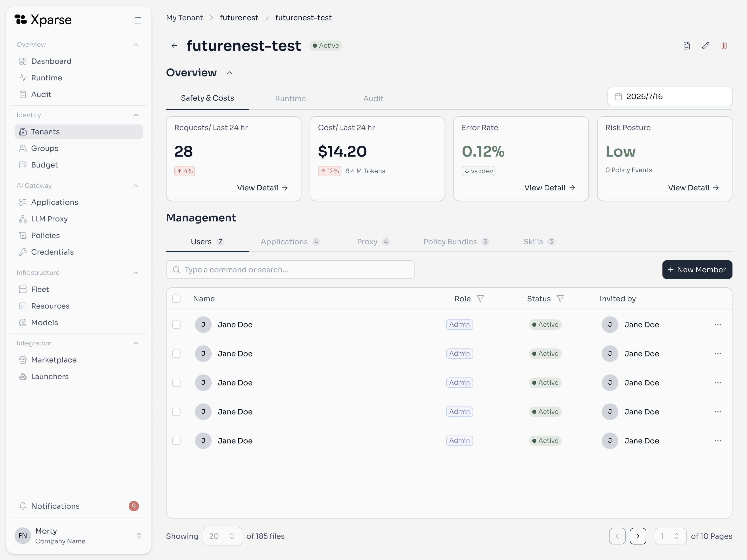Open the Morty account switcher
Image resolution: width=747 pixels, height=560 pixels.
pyautogui.click(x=79, y=536)
